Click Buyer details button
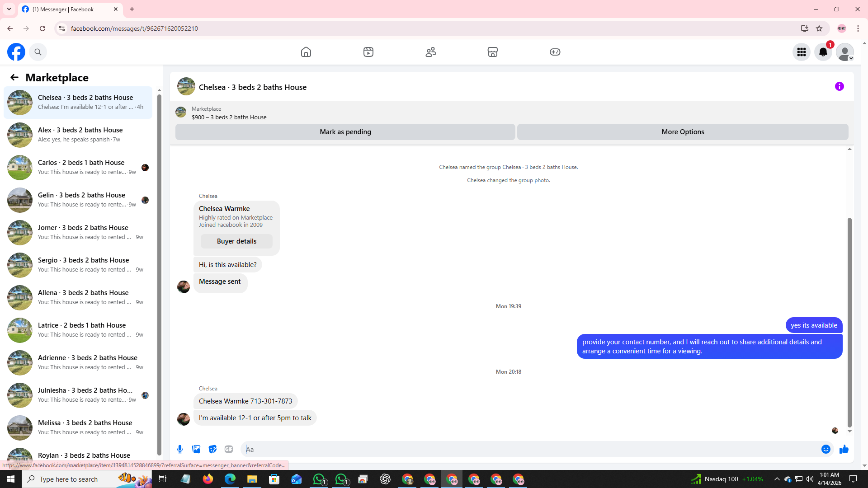 point(236,241)
